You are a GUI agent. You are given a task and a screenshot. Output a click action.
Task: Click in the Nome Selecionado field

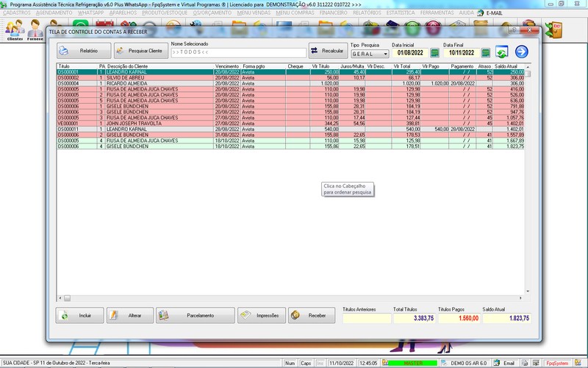coord(238,53)
